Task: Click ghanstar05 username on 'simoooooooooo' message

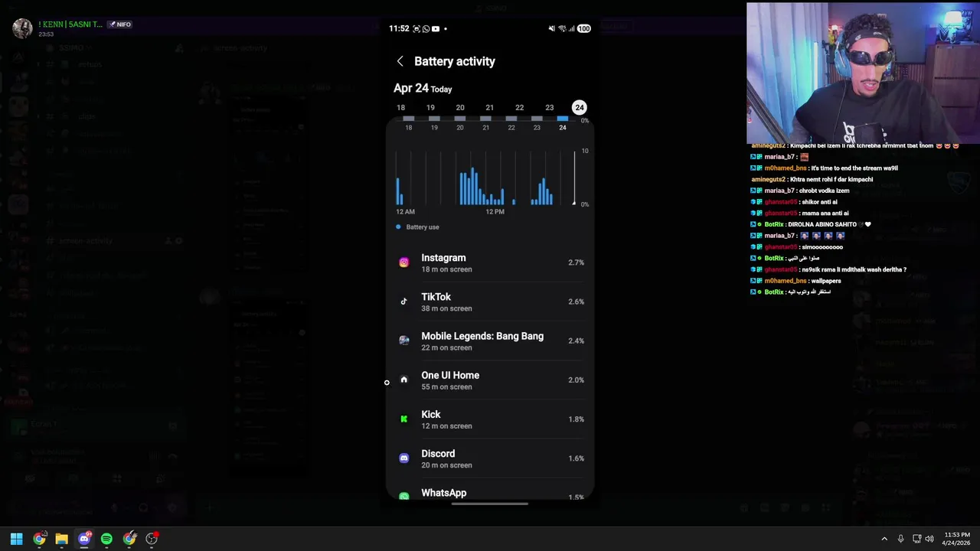Action: pos(781,247)
